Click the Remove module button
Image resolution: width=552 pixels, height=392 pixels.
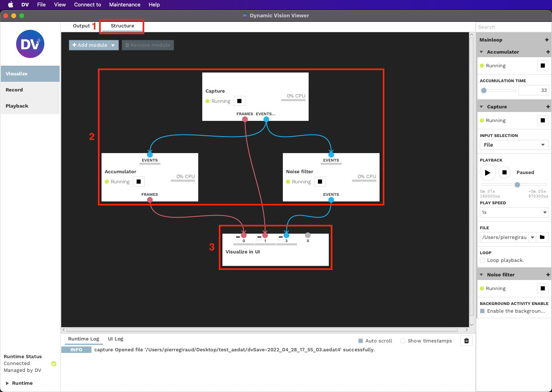[148, 45]
